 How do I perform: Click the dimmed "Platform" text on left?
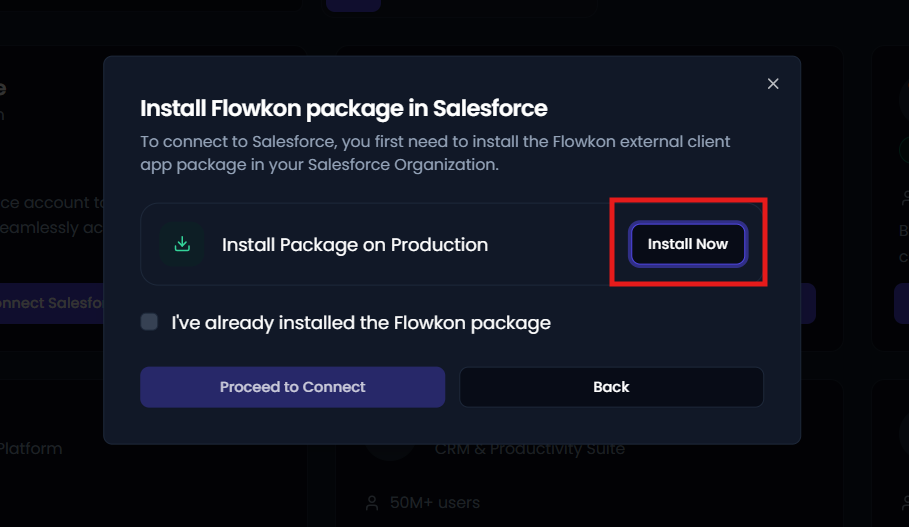(x=31, y=449)
